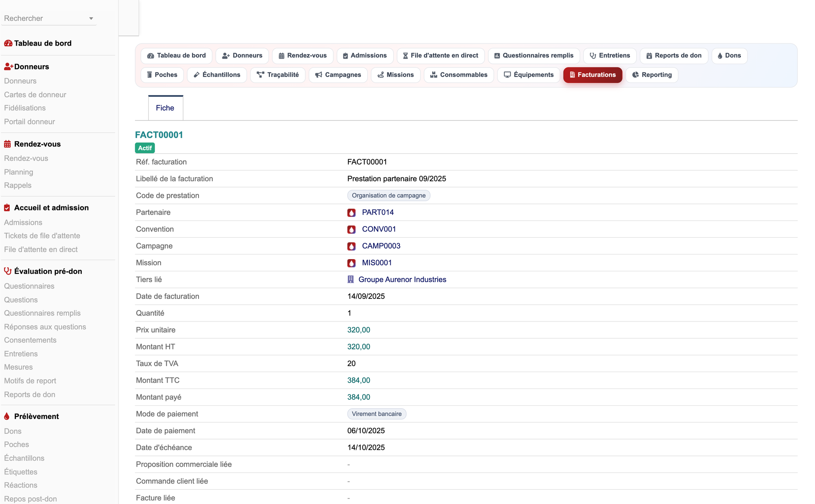Click the Rendez-vous section calendar icon
815x504 pixels.
(x=8, y=144)
